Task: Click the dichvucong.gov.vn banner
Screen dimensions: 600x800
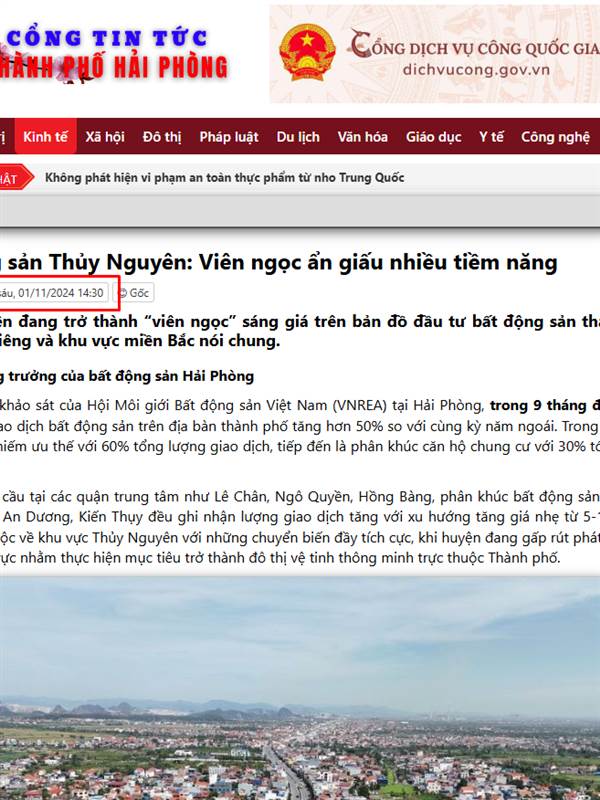Action: click(435, 54)
